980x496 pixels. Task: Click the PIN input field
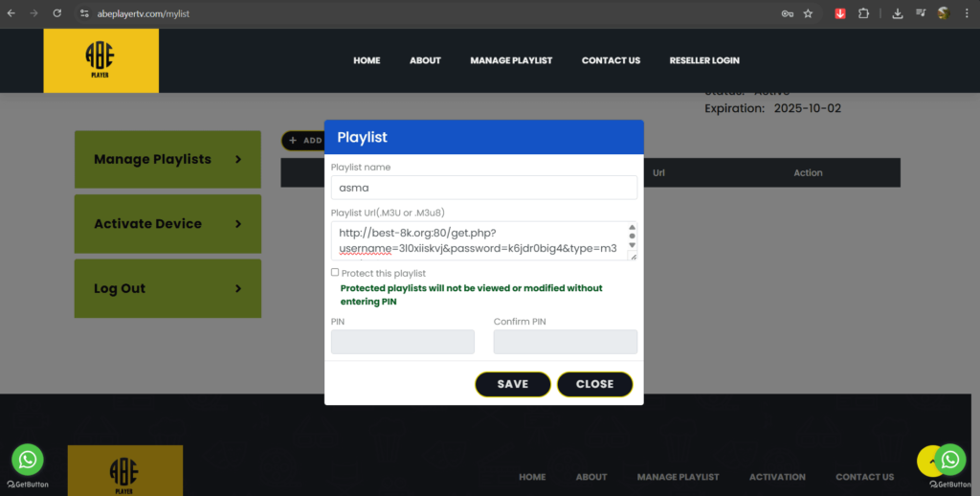point(403,342)
